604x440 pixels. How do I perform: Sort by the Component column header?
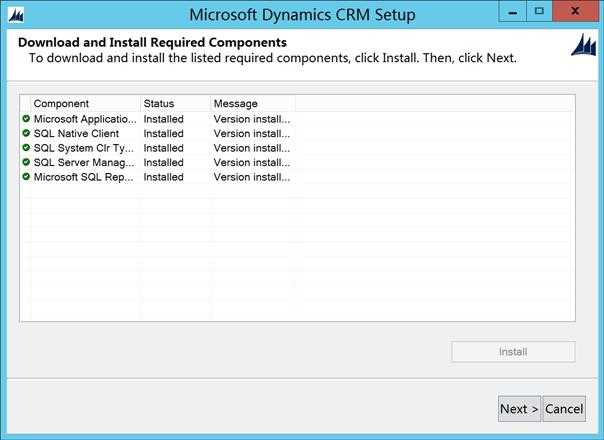[86, 104]
